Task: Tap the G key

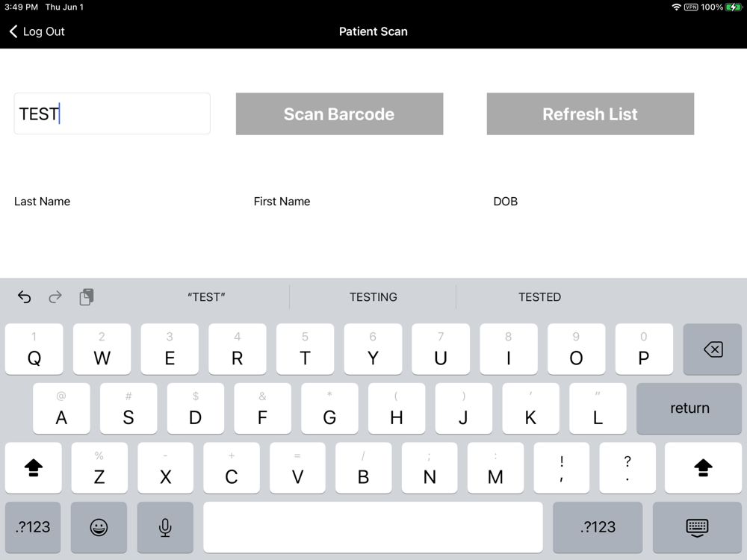Action: (x=329, y=408)
